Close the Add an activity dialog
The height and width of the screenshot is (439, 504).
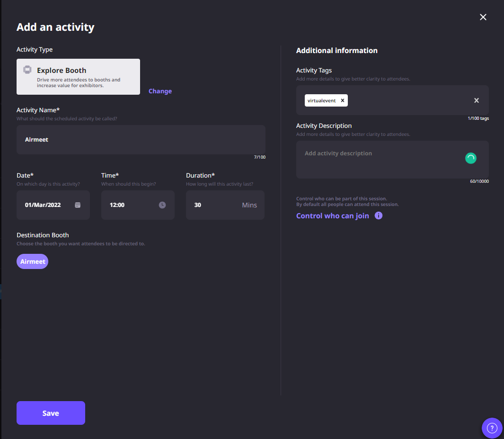point(483,17)
